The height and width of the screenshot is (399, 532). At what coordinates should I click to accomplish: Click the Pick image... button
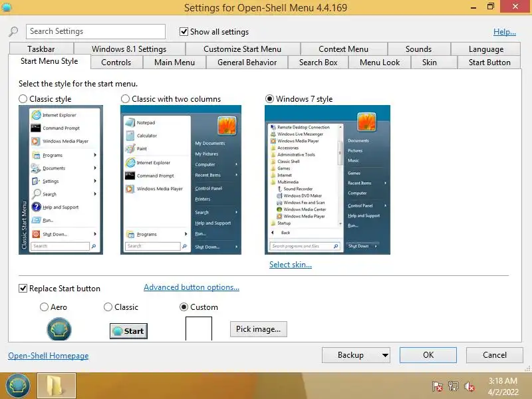pyautogui.click(x=258, y=329)
